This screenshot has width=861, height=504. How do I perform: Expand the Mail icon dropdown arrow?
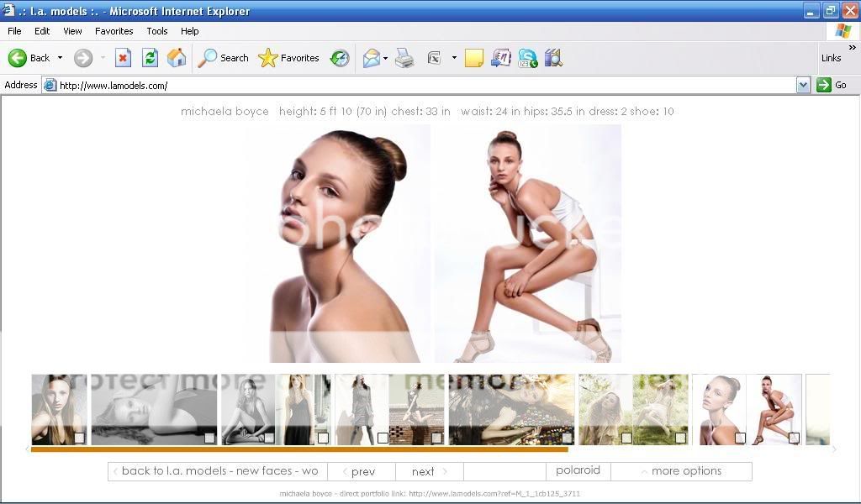[x=385, y=58]
